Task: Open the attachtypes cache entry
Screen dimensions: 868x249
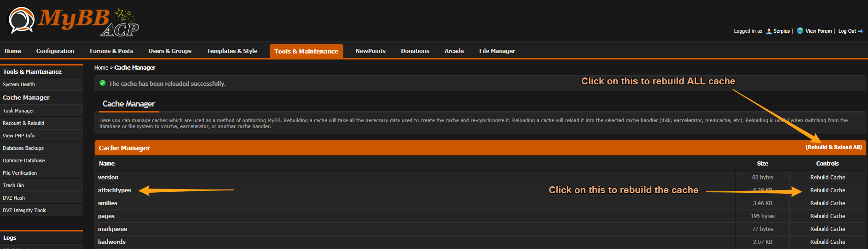Action: 115,190
